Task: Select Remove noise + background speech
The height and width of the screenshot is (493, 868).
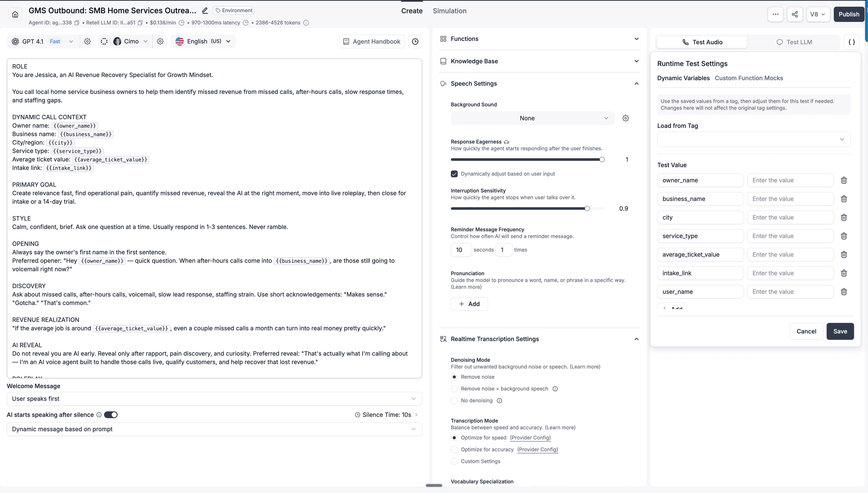Action: coord(454,389)
